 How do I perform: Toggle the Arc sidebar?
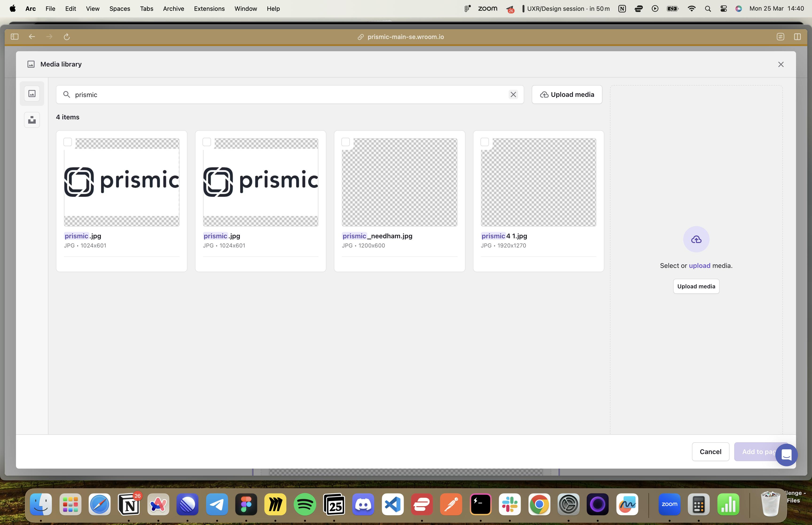point(14,37)
